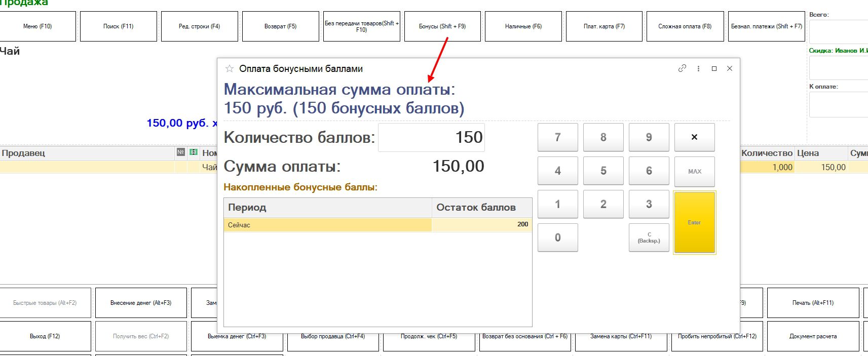This screenshot has height=356, width=868.
Task: Open the dialog's three-dot more menu
Action: point(698,68)
